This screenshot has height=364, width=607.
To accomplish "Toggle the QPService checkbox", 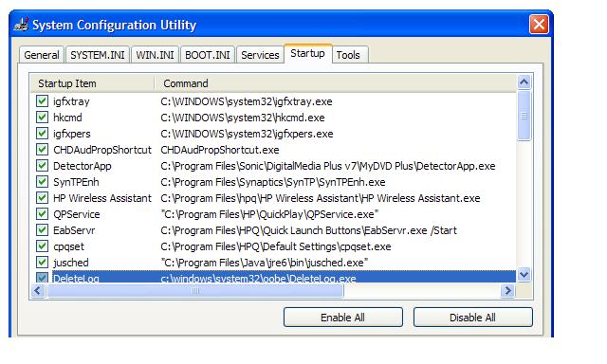I will tap(42, 214).
